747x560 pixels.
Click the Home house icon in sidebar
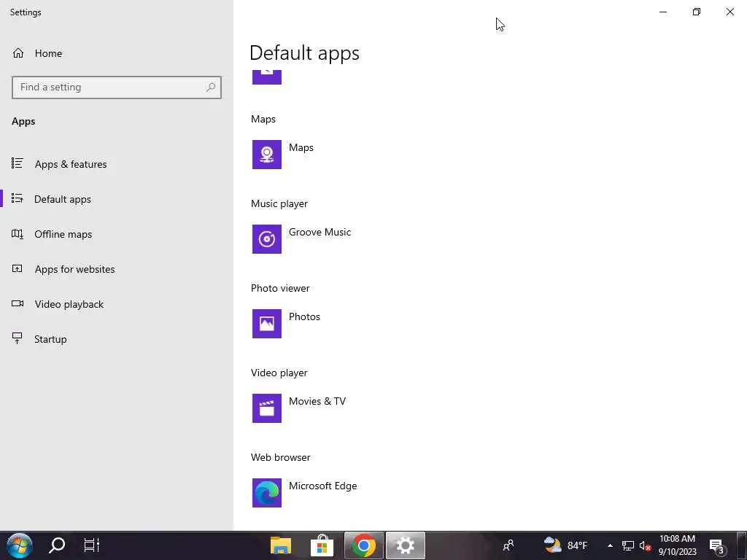coord(18,52)
